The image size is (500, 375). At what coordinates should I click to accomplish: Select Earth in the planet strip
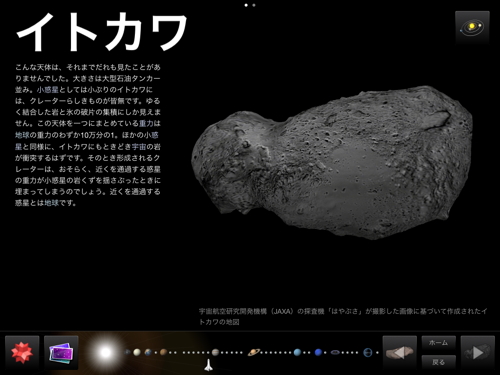pyautogui.click(x=148, y=352)
